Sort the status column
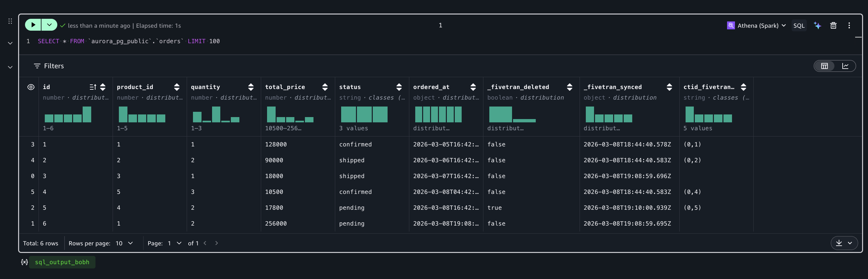 click(x=399, y=87)
